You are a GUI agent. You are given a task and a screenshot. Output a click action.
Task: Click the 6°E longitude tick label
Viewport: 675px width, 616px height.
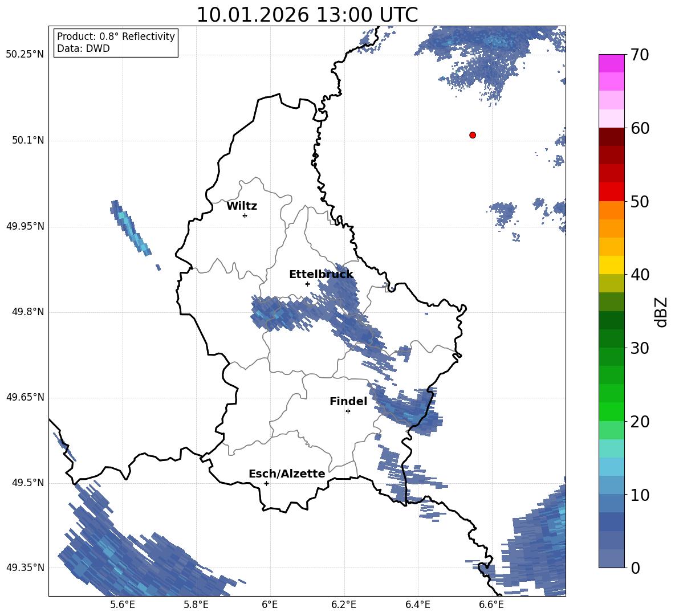[x=270, y=605]
